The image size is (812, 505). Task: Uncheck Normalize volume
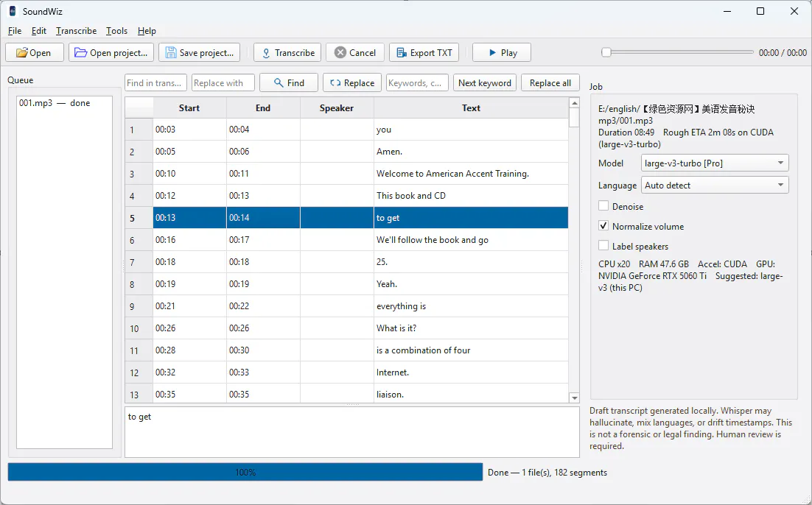click(x=603, y=226)
